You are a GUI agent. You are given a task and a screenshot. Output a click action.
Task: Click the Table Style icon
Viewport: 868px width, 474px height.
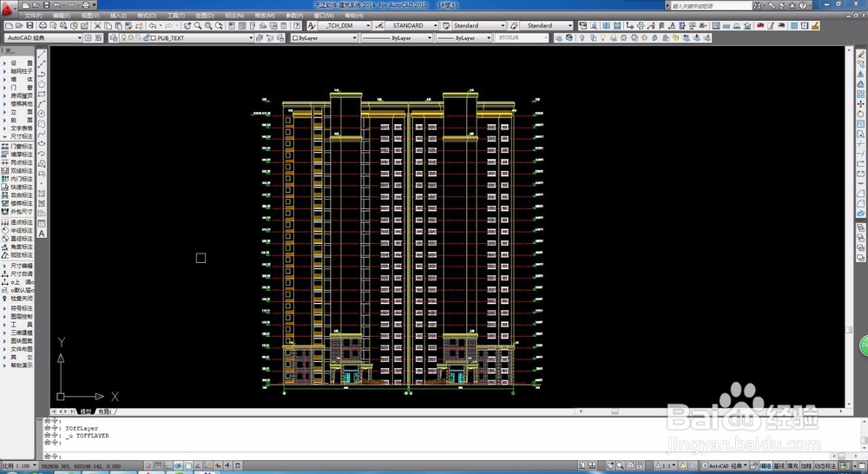[x=446, y=25]
